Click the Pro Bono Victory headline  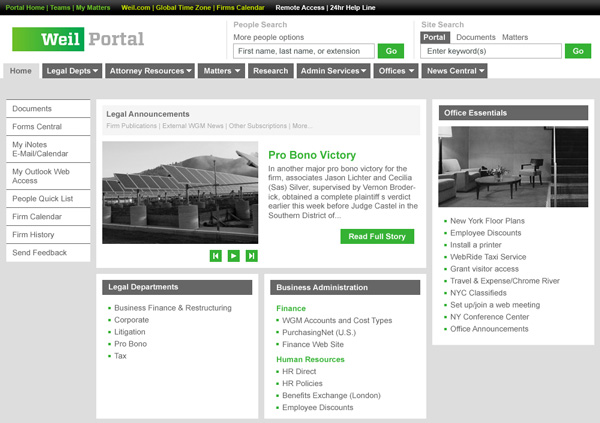pyautogui.click(x=312, y=155)
